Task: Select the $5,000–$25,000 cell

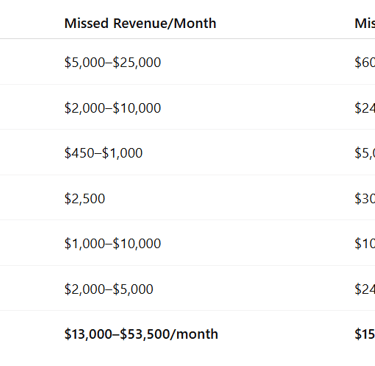Action: click(x=113, y=62)
